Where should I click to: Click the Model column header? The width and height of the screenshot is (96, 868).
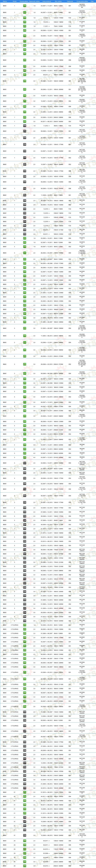pos(14,1)
